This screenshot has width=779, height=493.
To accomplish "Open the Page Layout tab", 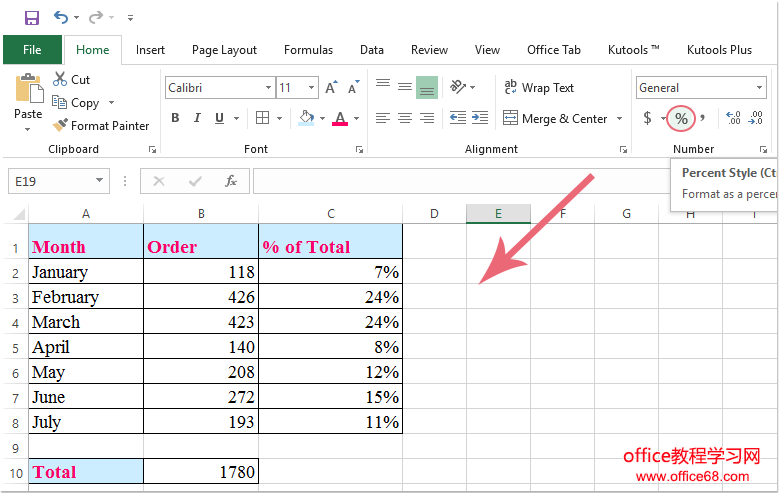I will [224, 50].
